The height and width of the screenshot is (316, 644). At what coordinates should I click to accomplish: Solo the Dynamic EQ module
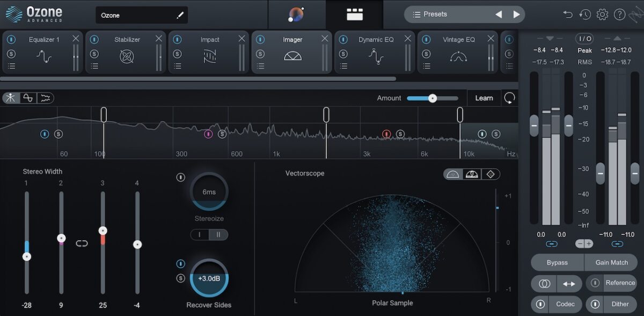click(x=343, y=54)
